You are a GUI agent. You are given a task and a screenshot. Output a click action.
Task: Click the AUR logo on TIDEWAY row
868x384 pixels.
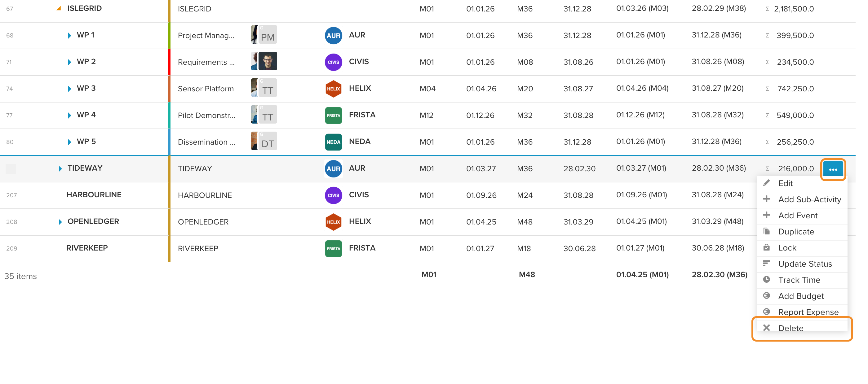pyautogui.click(x=333, y=168)
